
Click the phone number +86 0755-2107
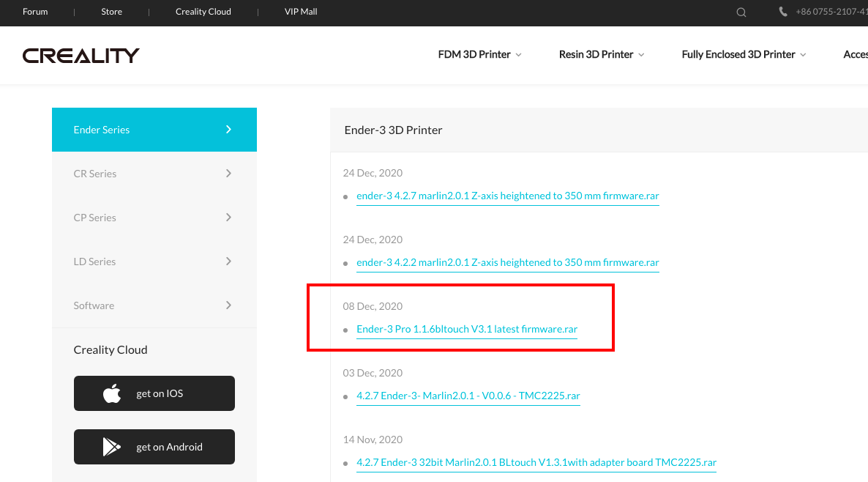[831, 12]
